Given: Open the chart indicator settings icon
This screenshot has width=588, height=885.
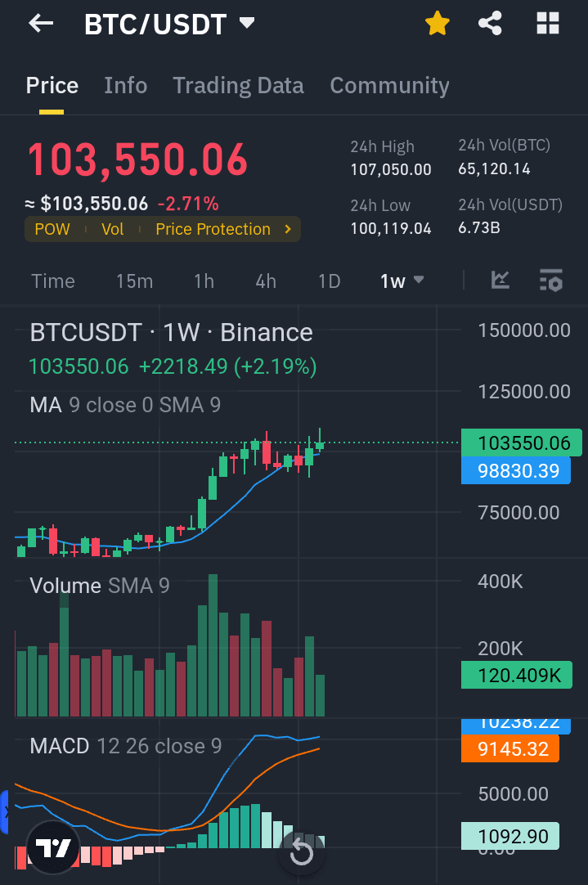Looking at the screenshot, I should 551,281.
